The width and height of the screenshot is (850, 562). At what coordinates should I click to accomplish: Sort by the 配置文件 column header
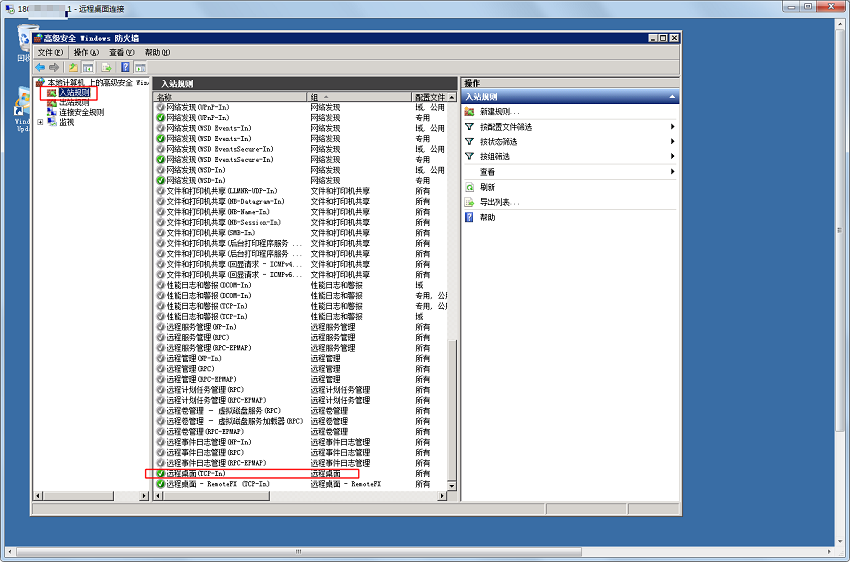coord(429,97)
